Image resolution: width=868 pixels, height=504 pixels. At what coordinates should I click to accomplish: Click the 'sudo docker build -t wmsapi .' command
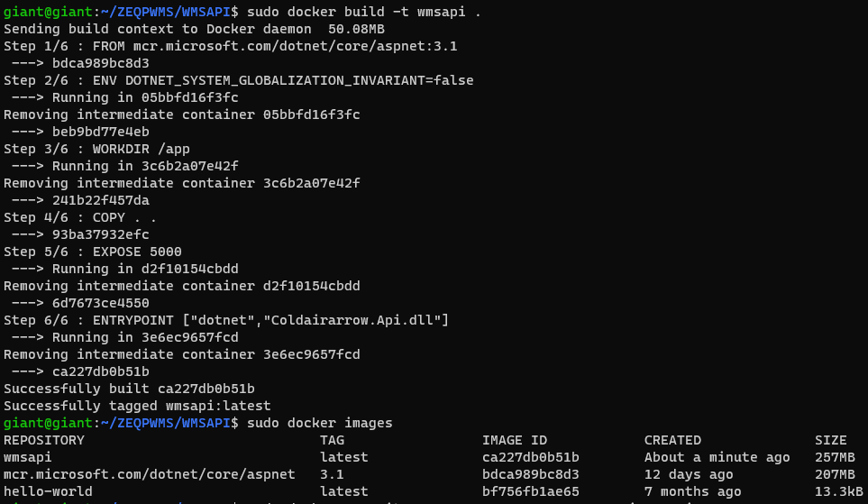(x=364, y=12)
